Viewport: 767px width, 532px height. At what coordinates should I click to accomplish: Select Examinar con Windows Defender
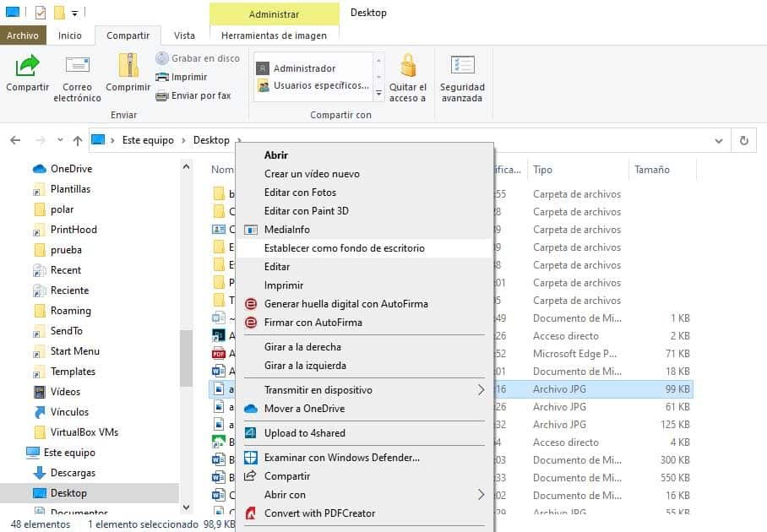(364, 457)
